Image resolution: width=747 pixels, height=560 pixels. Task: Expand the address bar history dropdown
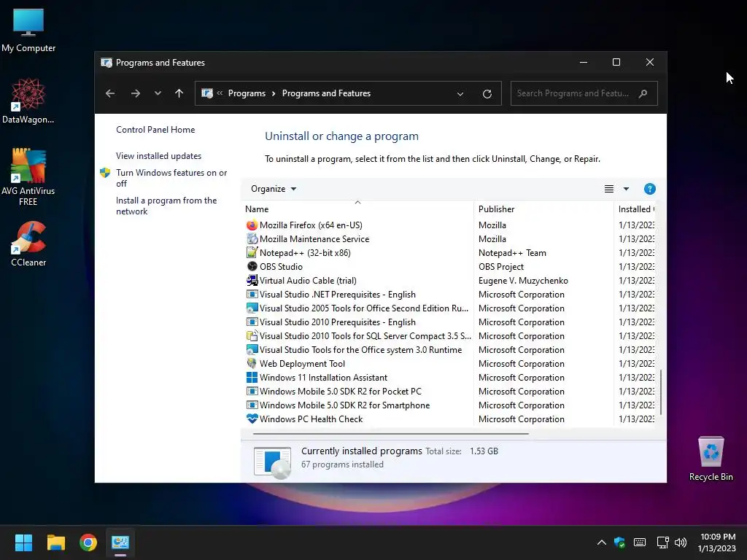(x=460, y=94)
